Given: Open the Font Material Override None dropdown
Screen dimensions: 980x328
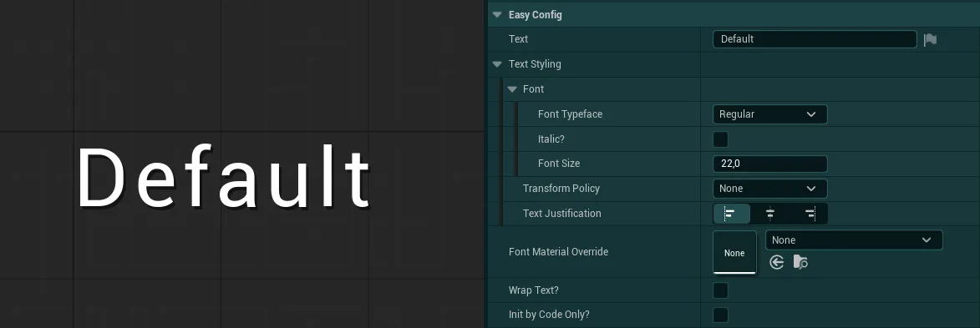Looking at the screenshot, I should 854,240.
